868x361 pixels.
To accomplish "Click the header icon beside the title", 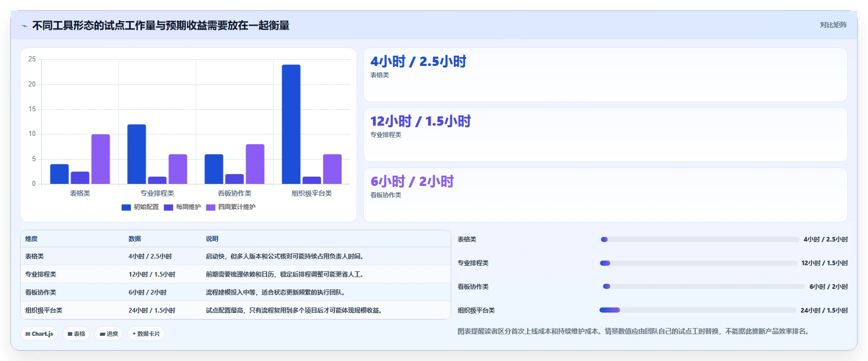I will (24, 26).
